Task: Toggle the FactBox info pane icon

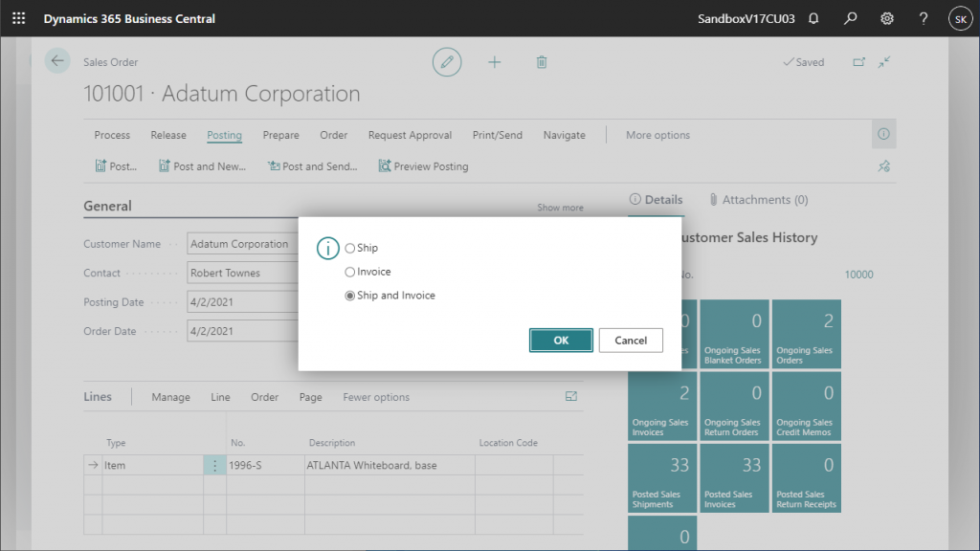Action: click(883, 134)
